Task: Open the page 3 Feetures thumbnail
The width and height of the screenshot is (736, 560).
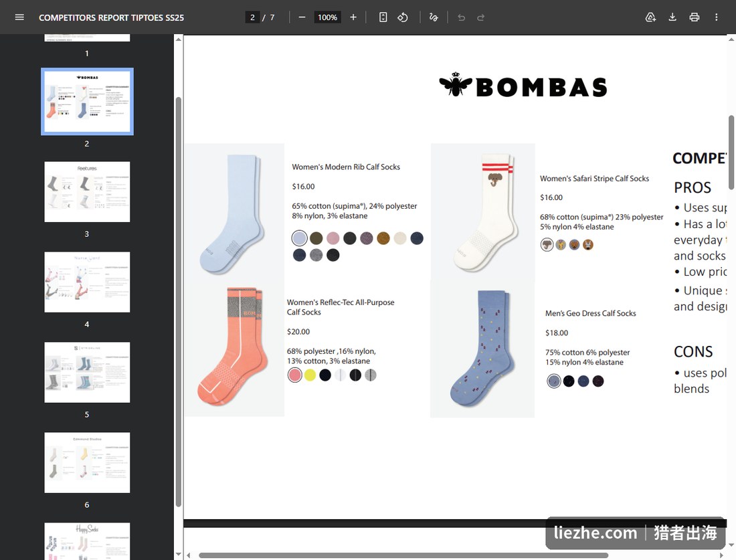Action: (87, 192)
